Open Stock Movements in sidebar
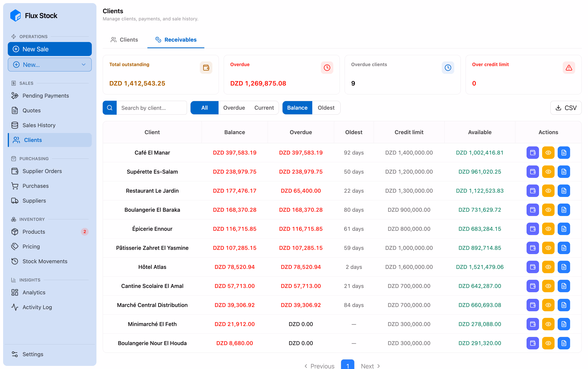This screenshot has width=588, height=369. pos(50,261)
